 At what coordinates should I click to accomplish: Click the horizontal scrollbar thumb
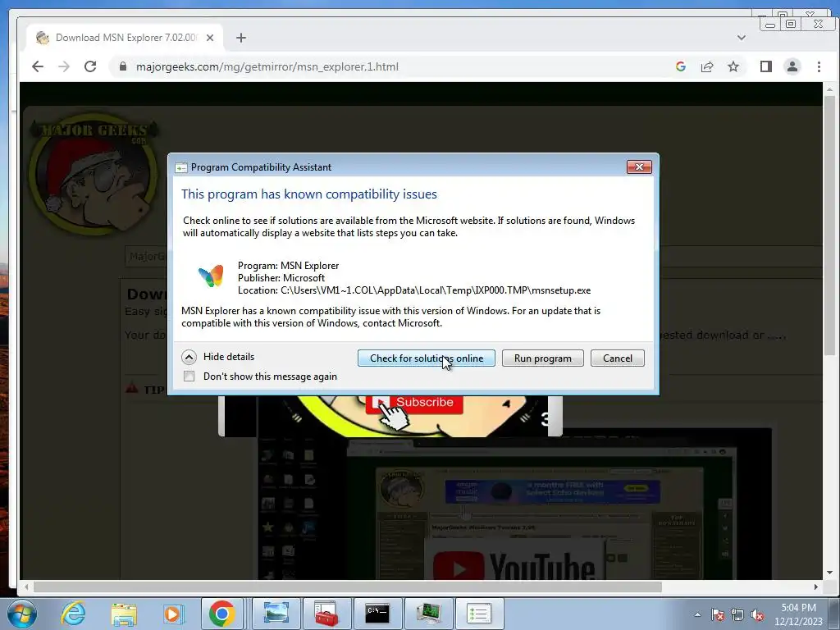click(347, 587)
